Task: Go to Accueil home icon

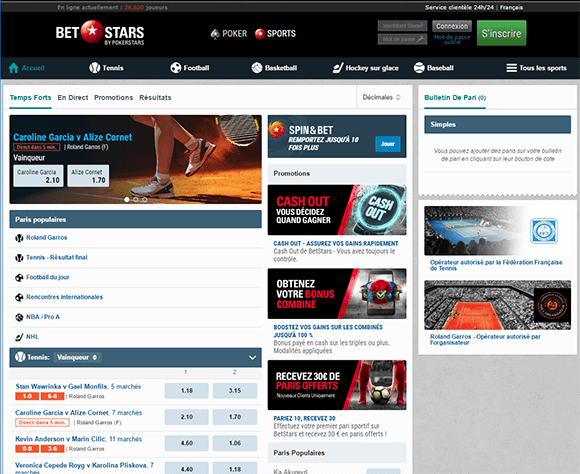Action: tap(14, 68)
